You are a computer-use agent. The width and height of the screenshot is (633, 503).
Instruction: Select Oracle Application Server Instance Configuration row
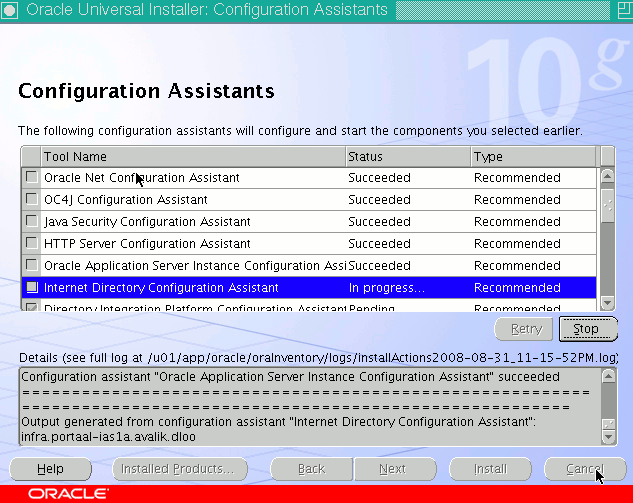tap(309, 266)
